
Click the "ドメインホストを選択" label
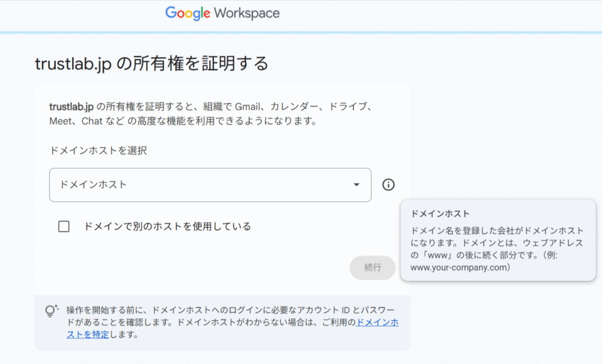pyautogui.click(x=98, y=151)
